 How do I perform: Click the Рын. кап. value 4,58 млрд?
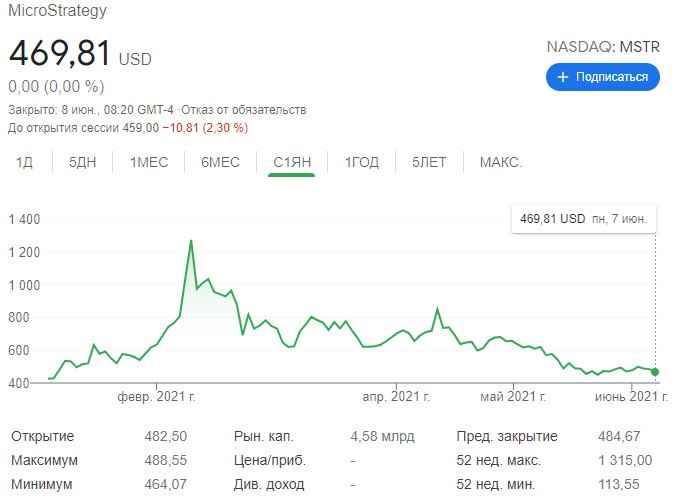coord(383,436)
